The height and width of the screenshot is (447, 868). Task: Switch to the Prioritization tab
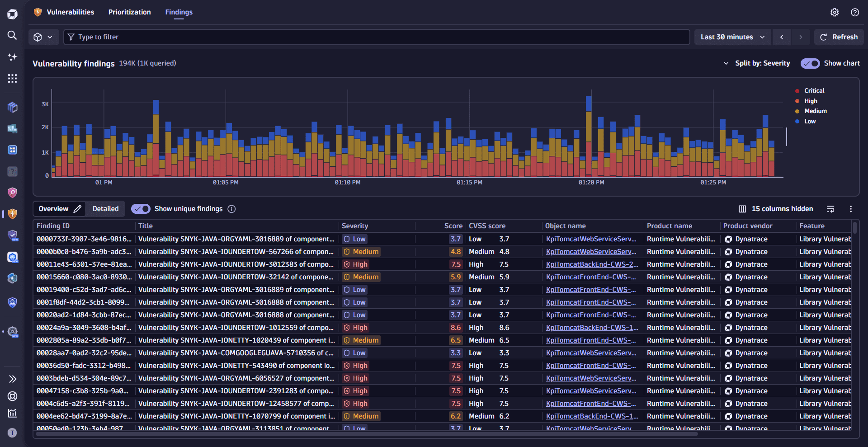(129, 12)
